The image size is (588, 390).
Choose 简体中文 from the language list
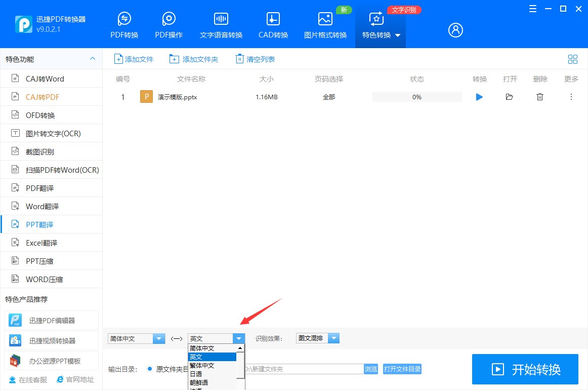click(x=212, y=348)
